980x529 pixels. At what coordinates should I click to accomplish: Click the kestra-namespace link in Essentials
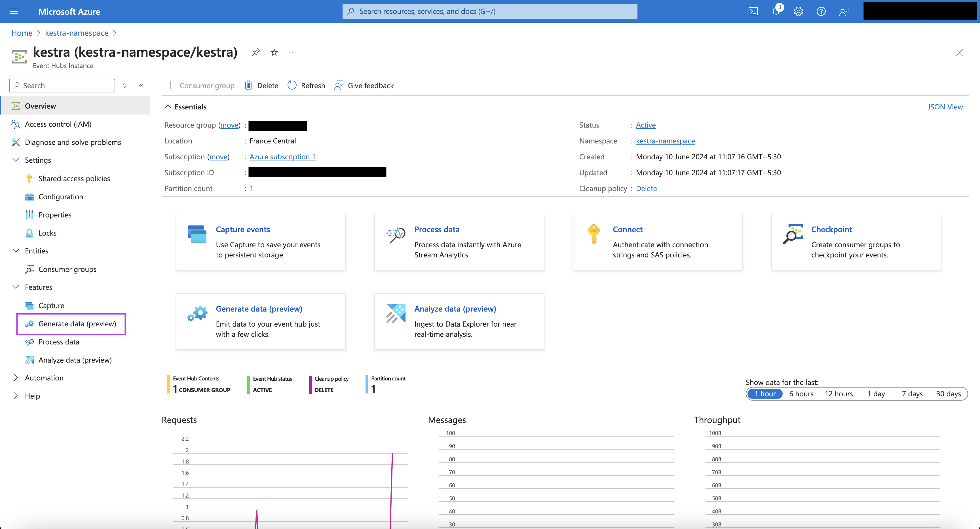pos(665,141)
